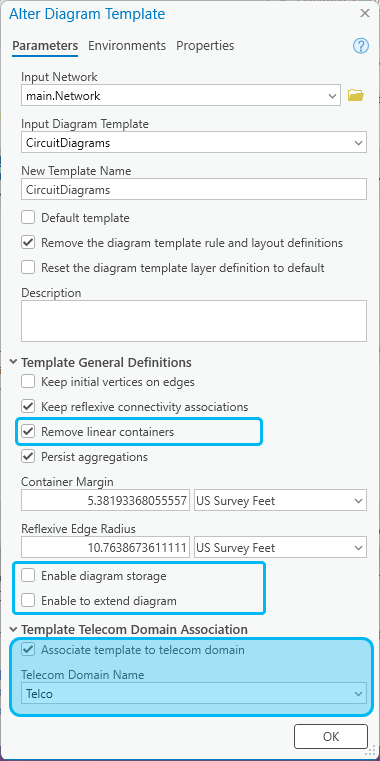Open the Properties tab
380x761 pixels.
[x=205, y=46]
